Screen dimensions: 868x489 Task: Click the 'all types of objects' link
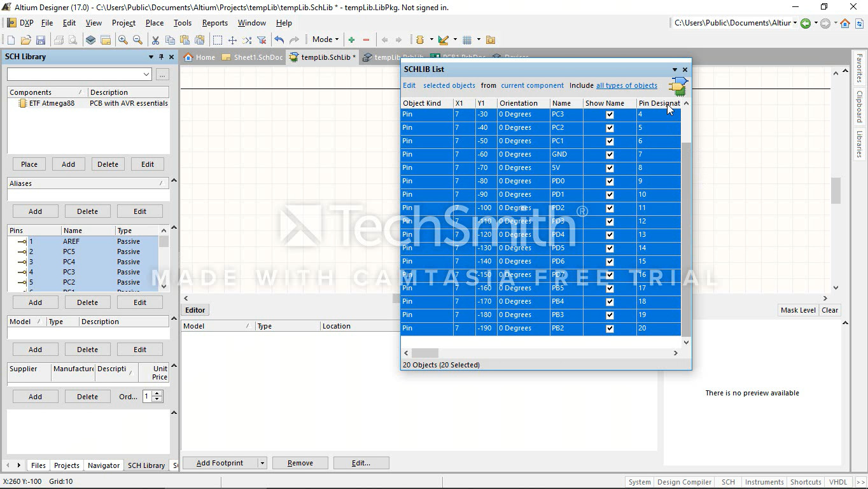pos(626,85)
